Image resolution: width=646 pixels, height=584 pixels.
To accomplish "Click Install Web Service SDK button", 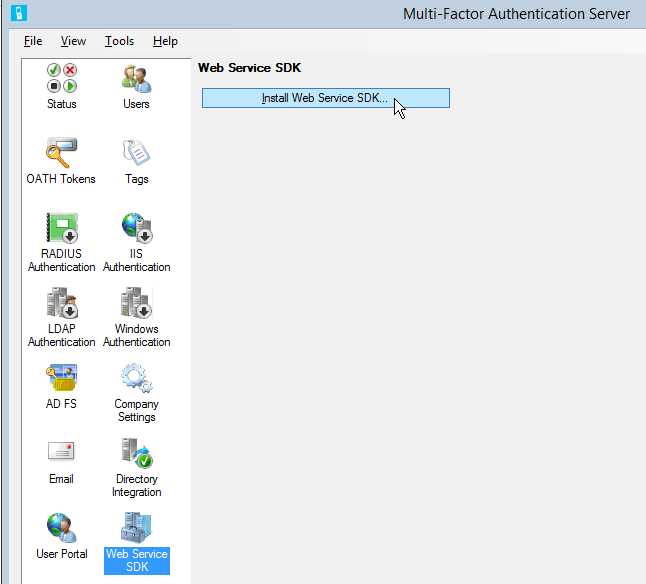I will [325, 98].
